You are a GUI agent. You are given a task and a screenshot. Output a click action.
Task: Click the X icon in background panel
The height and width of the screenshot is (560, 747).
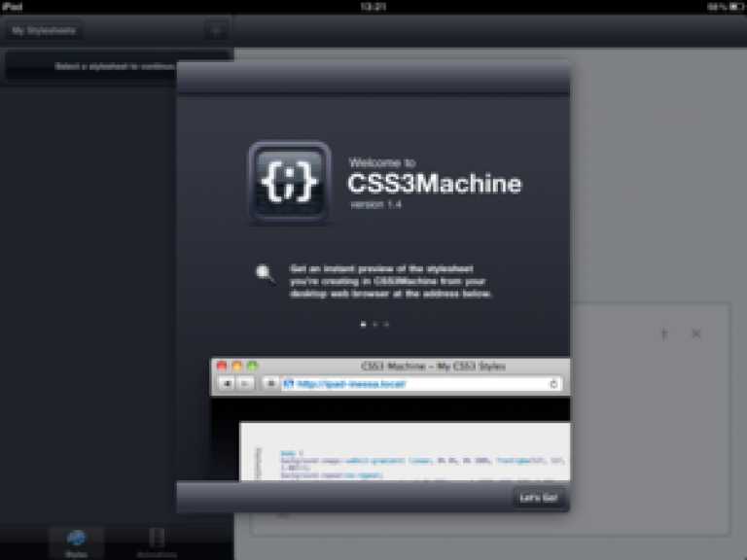(x=696, y=333)
